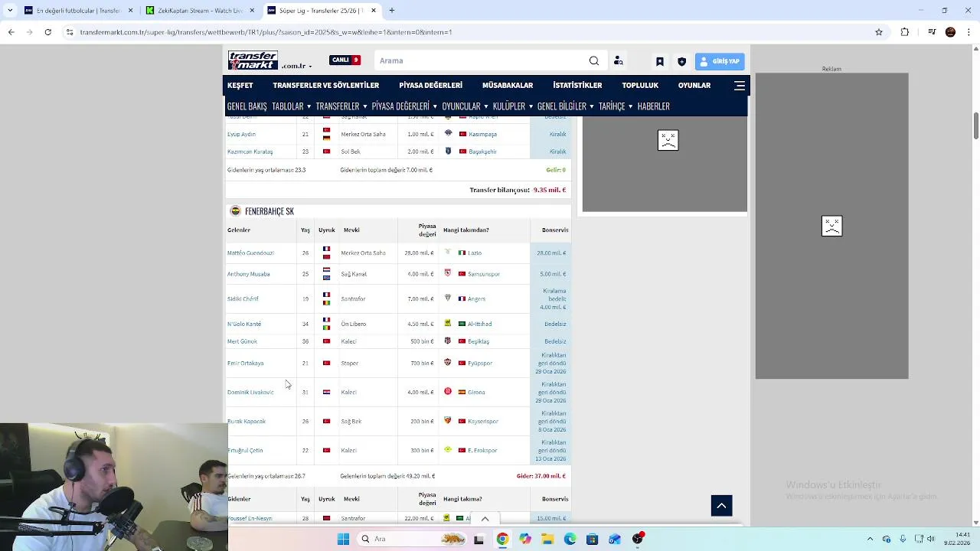Reload the page

(47, 32)
